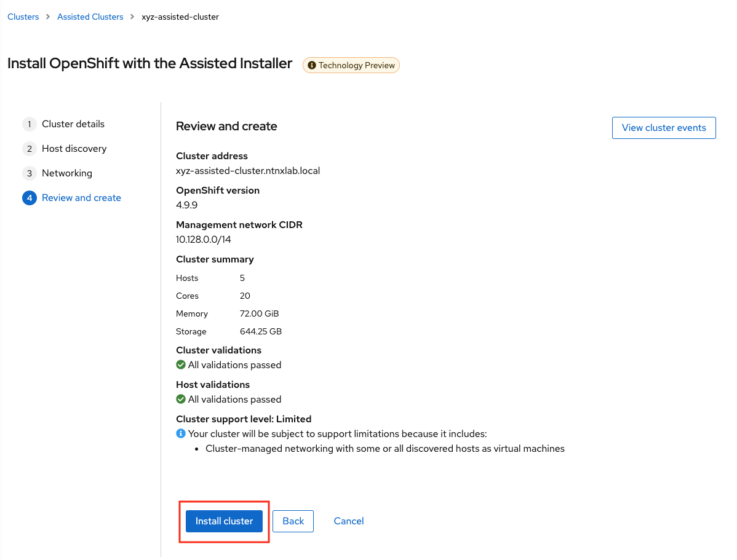Click the Cluster validations green check icon

pos(181,365)
